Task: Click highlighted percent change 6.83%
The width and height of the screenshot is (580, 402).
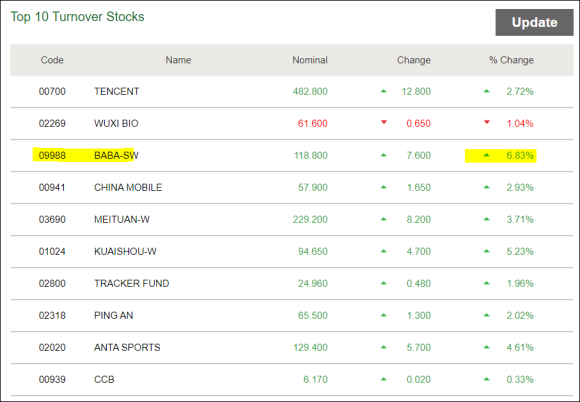Action: point(520,155)
